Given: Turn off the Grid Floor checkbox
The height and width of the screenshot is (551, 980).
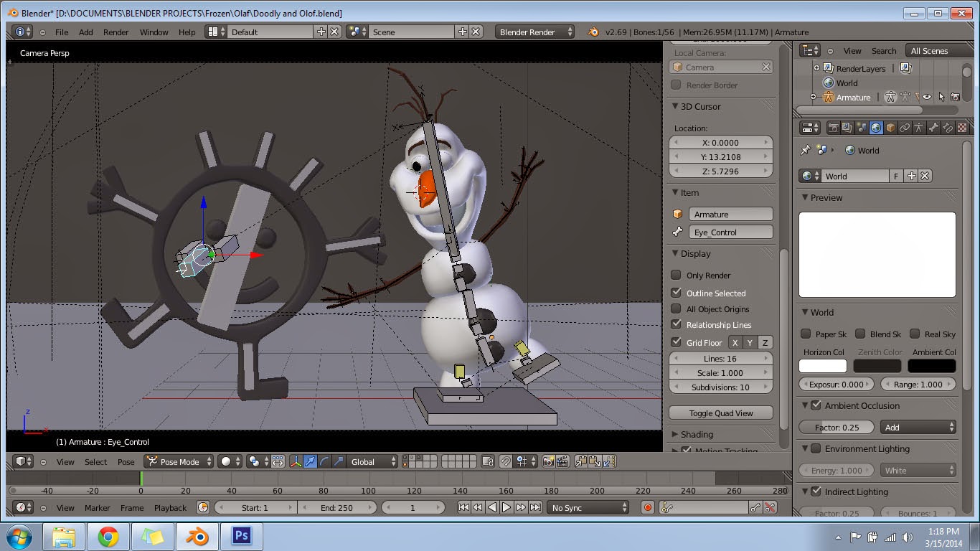Looking at the screenshot, I should [x=676, y=342].
